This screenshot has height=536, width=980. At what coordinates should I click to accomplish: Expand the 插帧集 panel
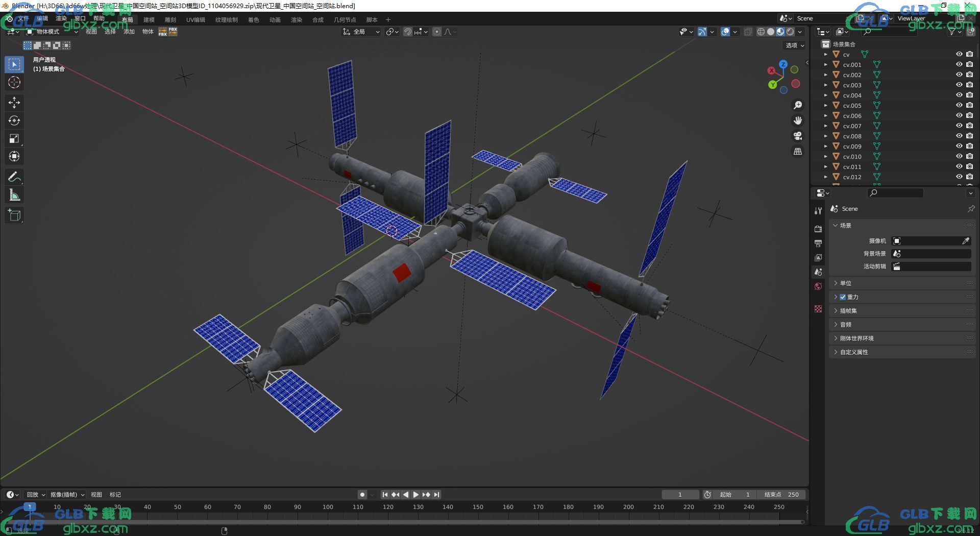point(902,311)
